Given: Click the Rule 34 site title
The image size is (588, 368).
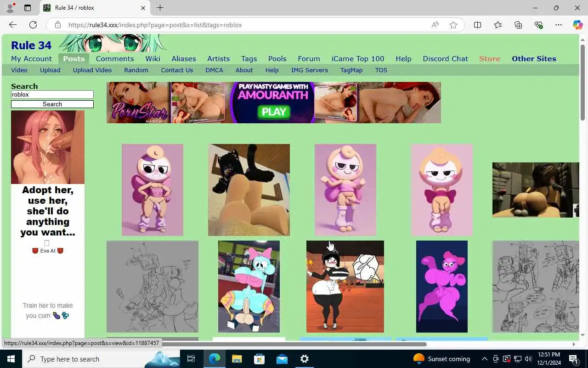Looking at the screenshot, I should click(31, 45).
